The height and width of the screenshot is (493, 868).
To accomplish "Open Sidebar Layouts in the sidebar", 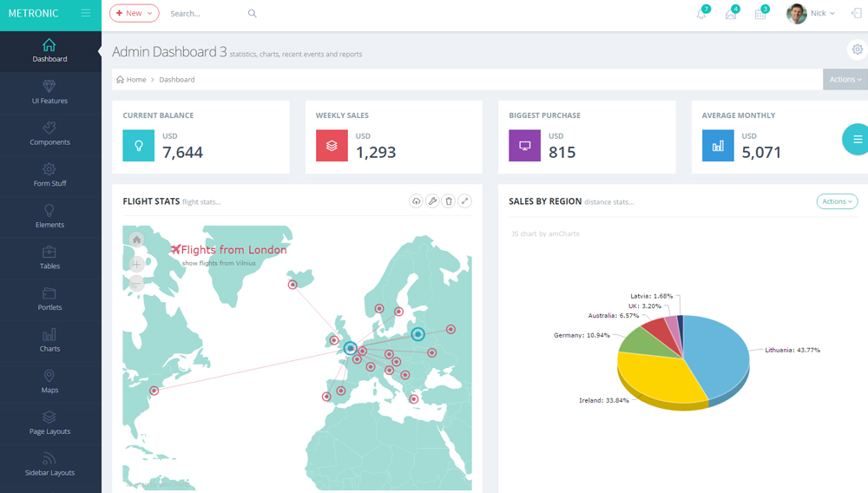I will 49,465.
